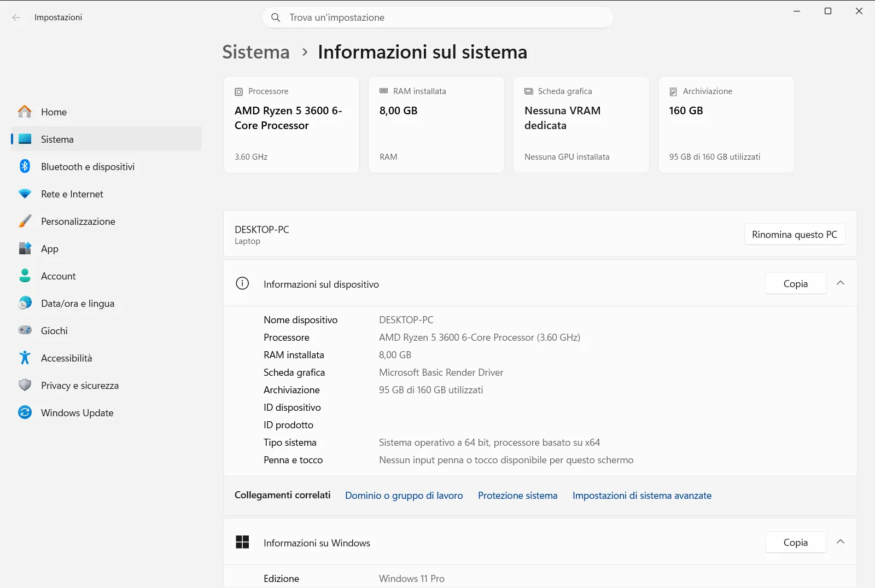Click the Giochi gamepad icon

click(x=25, y=330)
